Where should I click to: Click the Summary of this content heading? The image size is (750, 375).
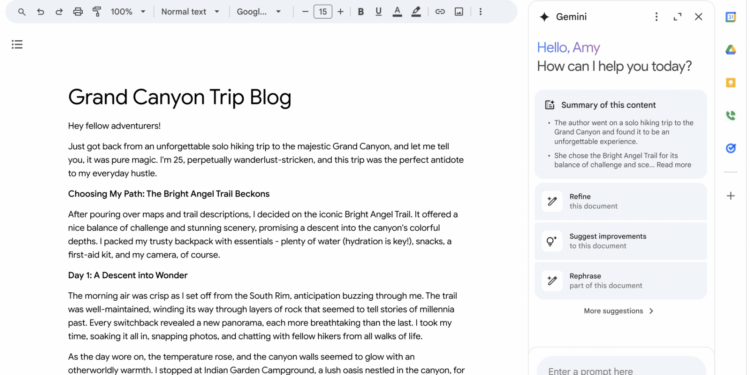pos(608,105)
